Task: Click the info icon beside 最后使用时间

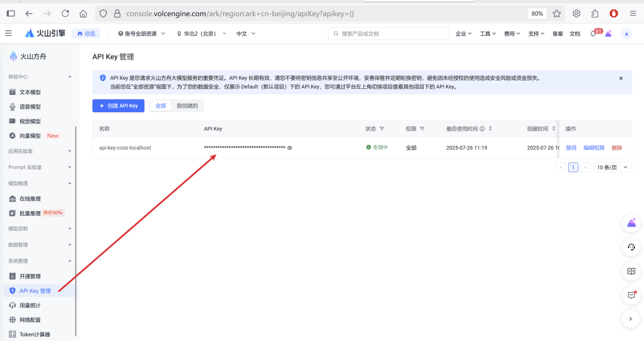Action: 482,129
